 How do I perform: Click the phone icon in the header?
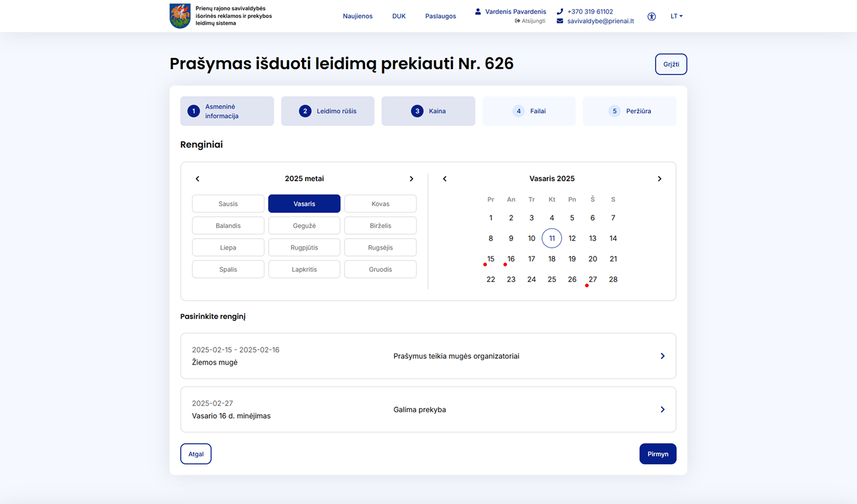(560, 11)
